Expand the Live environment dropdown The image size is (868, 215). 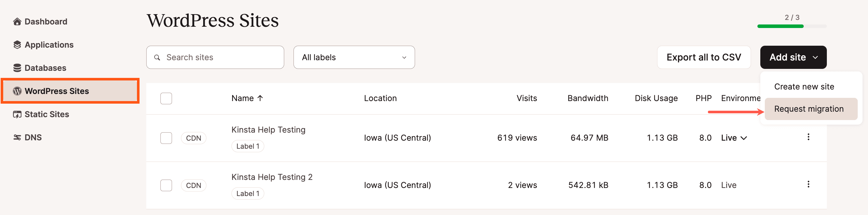[734, 138]
